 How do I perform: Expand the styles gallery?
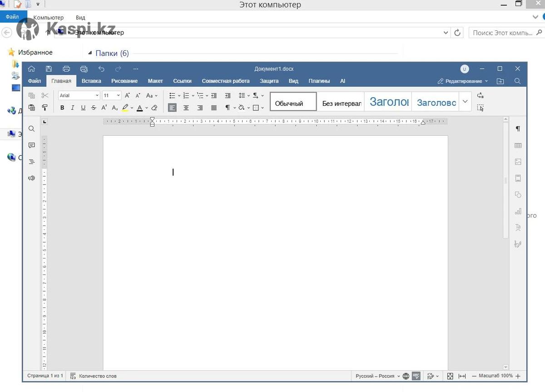(x=465, y=102)
